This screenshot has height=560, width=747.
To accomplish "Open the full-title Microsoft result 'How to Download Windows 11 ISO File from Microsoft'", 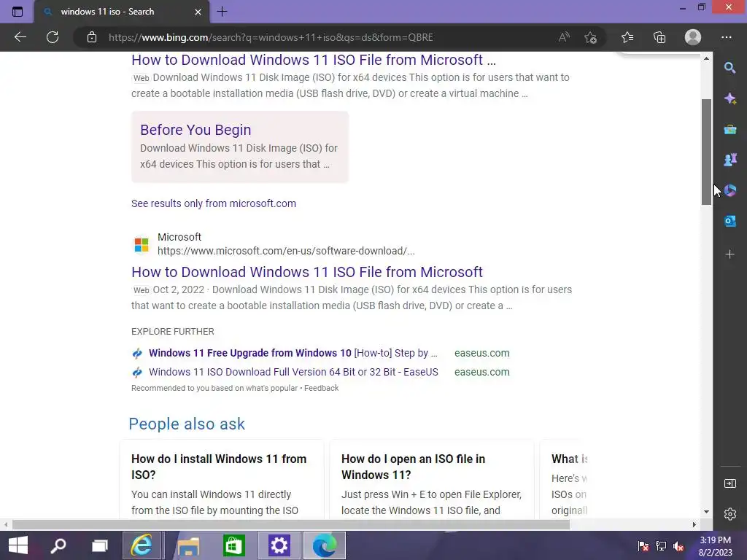I will point(307,272).
